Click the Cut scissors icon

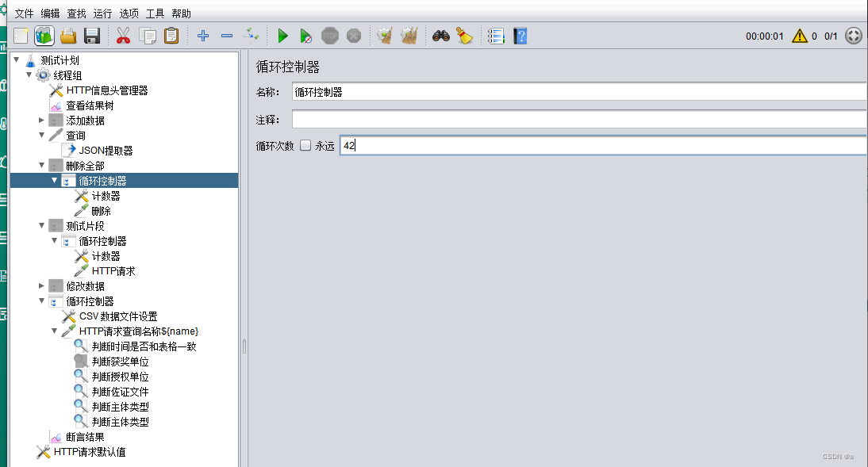click(x=123, y=36)
